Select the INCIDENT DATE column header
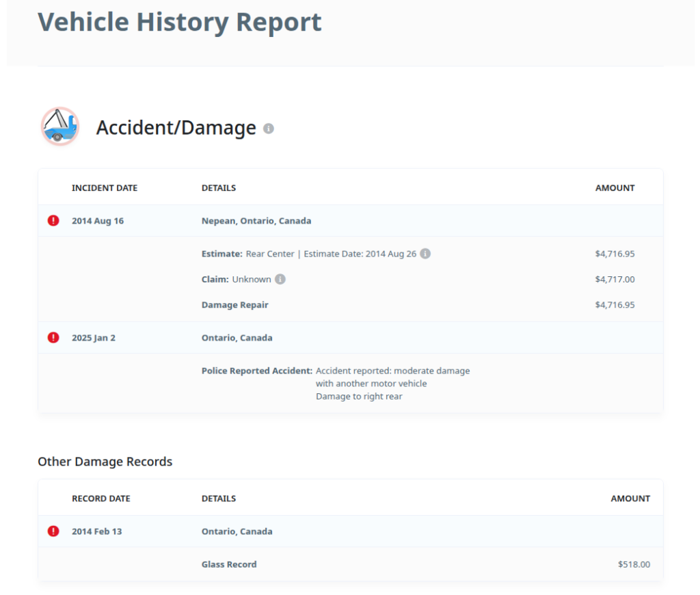Image resolution: width=700 pixels, height=595 pixels. 105,188
